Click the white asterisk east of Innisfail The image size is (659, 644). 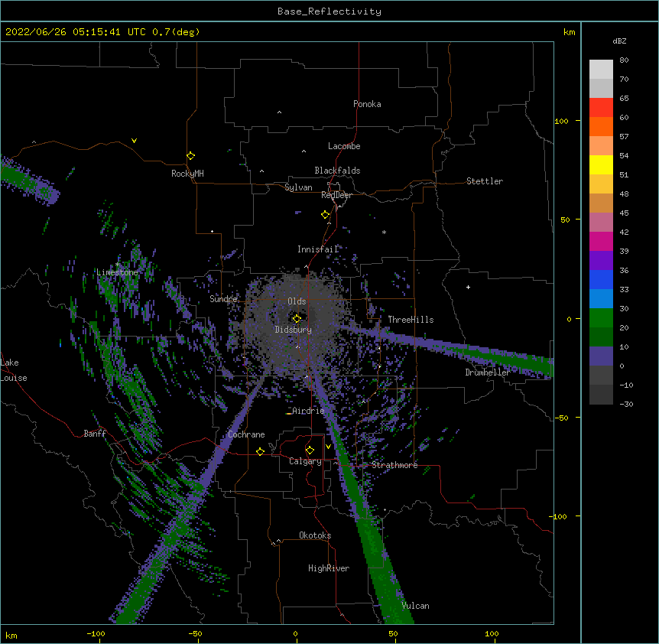pos(384,232)
